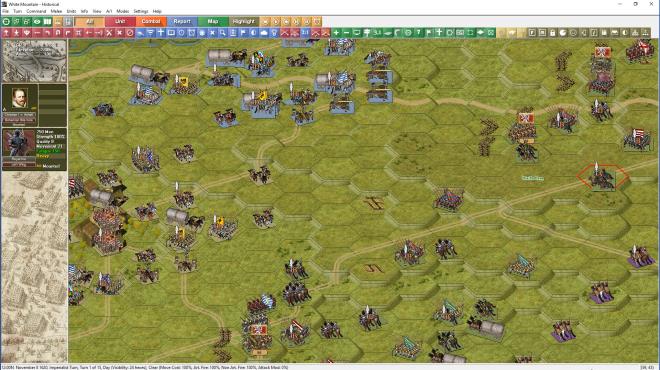
Task: Click the minimap overview thumbnail
Action: [34, 61]
